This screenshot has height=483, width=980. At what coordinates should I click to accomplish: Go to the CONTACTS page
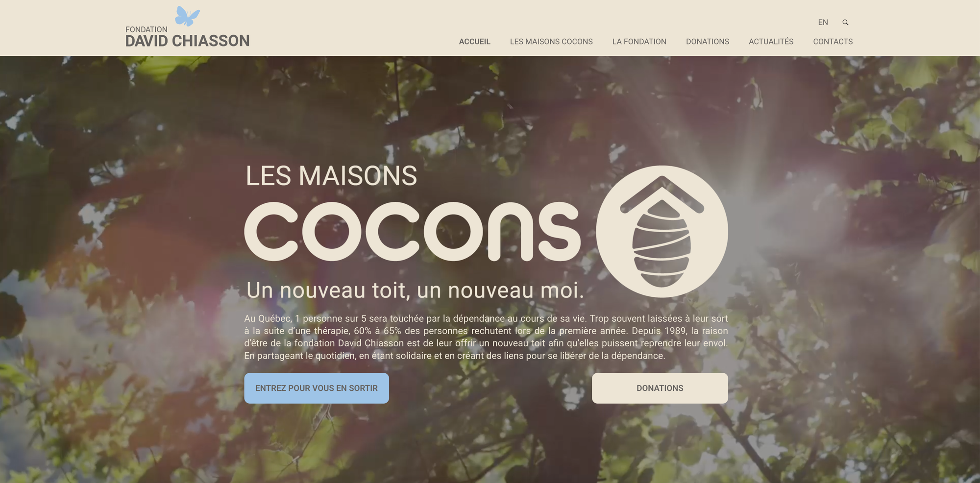833,42
